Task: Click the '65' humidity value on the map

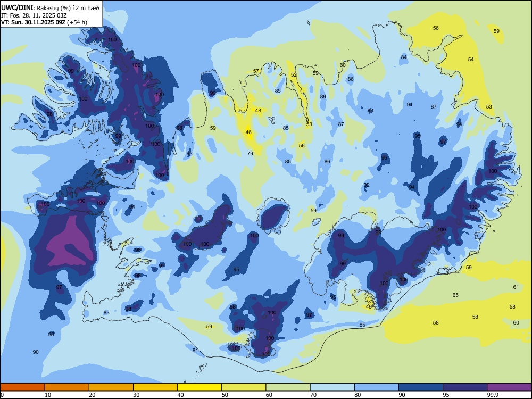Action: point(455,295)
